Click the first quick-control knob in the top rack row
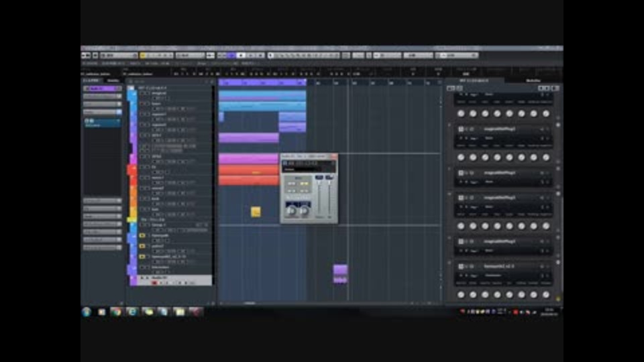This screenshot has height=362, width=644. coord(461,114)
